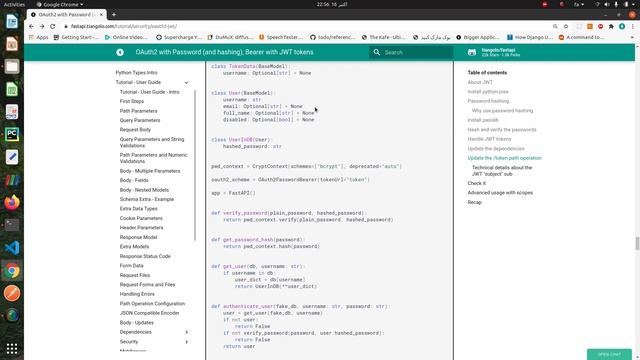Viewport: 640px width, 360px height.
Task: Go forward with browser forward arrow
Action: tap(42, 26)
